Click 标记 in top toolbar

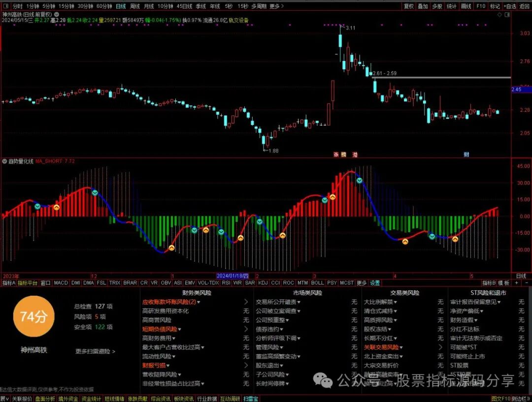pos(495,6)
